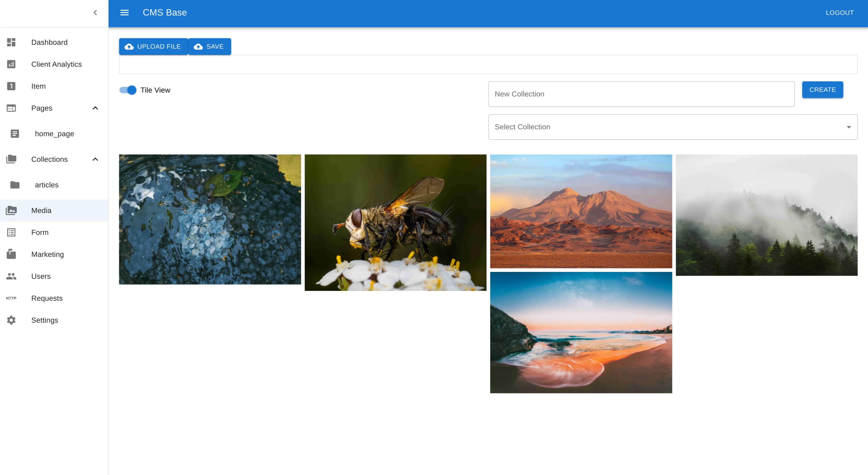Click the New Collection input field
The height and width of the screenshot is (475, 868).
click(x=640, y=94)
